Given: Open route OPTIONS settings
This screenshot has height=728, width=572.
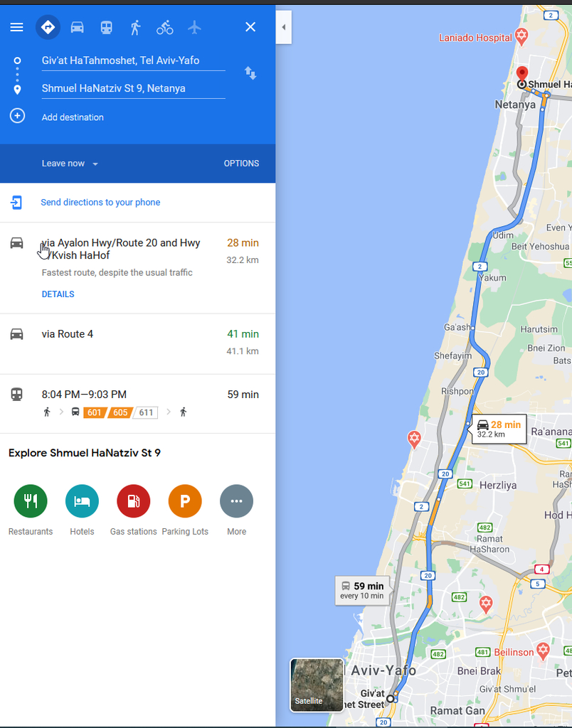Looking at the screenshot, I should [x=242, y=164].
